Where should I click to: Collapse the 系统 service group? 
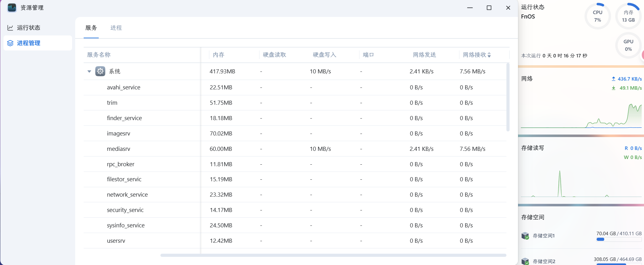(x=89, y=72)
